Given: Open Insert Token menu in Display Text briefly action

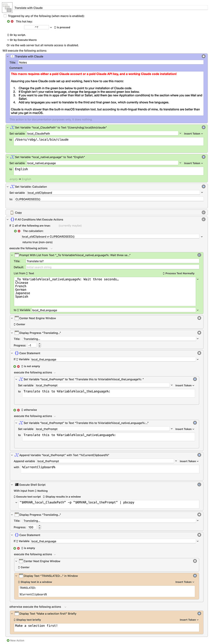Looking at the screenshot, I should pos(189,620).
